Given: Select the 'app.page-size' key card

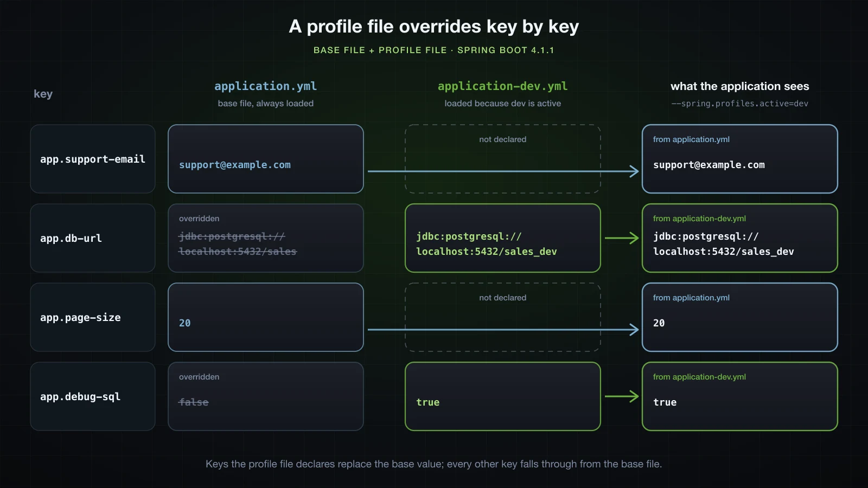Looking at the screenshot, I should (x=93, y=317).
